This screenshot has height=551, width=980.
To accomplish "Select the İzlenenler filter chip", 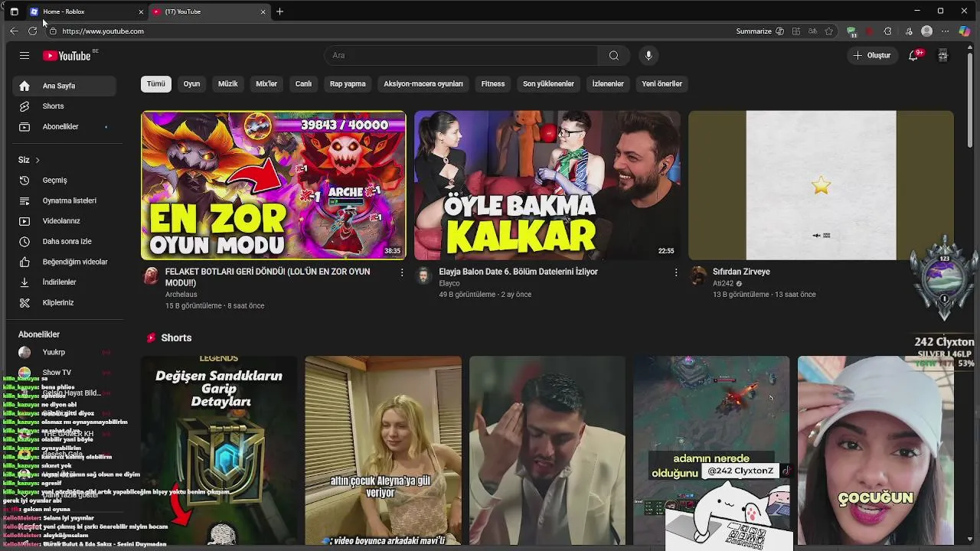I will (x=608, y=83).
